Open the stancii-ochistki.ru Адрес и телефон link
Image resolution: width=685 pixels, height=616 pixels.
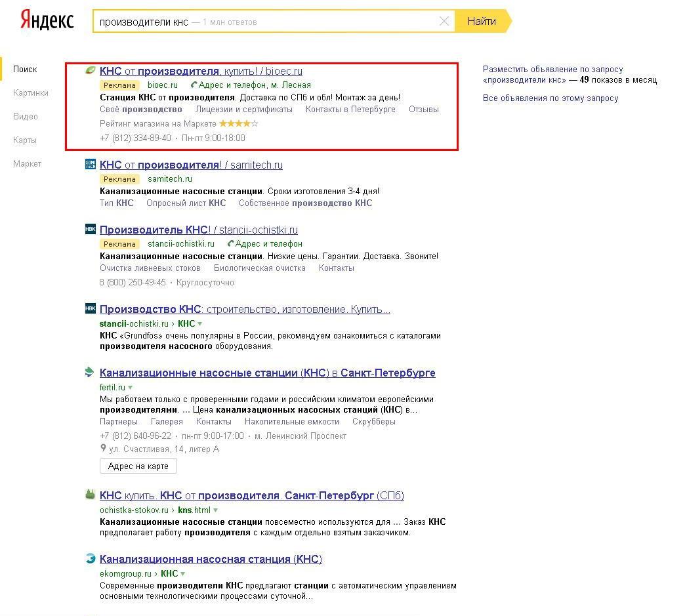pyautogui.click(x=268, y=243)
